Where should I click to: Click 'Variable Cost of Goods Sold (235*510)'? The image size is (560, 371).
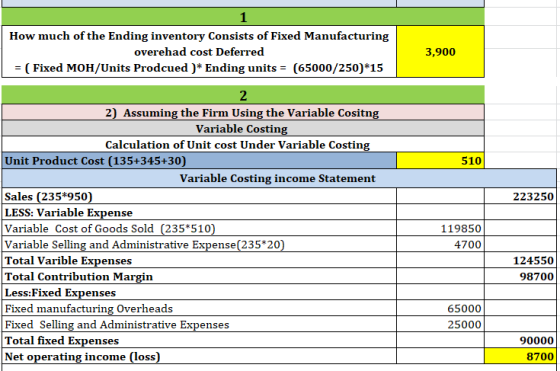199,229
